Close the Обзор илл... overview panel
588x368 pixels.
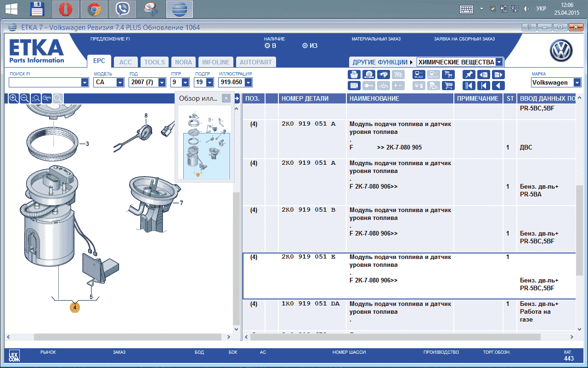[226, 98]
